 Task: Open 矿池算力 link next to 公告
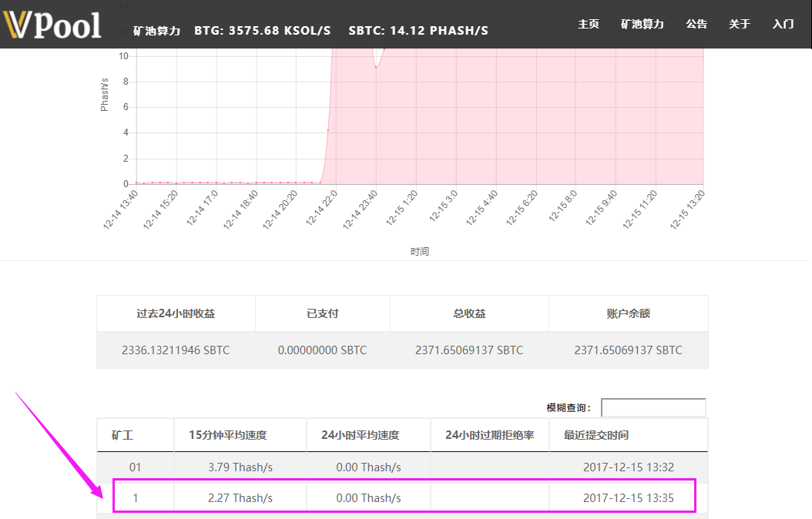pos(642,24)
